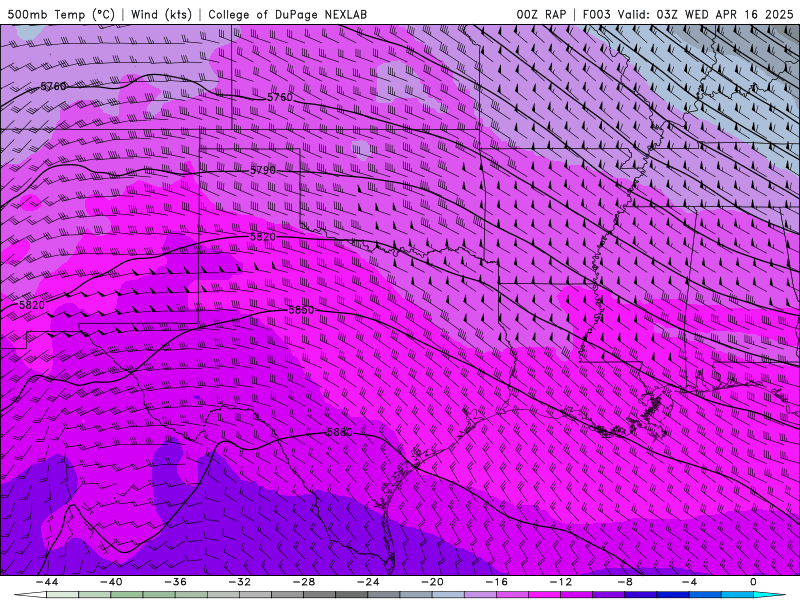Click the -16 color scale label
The image size is (800, 600).
pos(497,582)
